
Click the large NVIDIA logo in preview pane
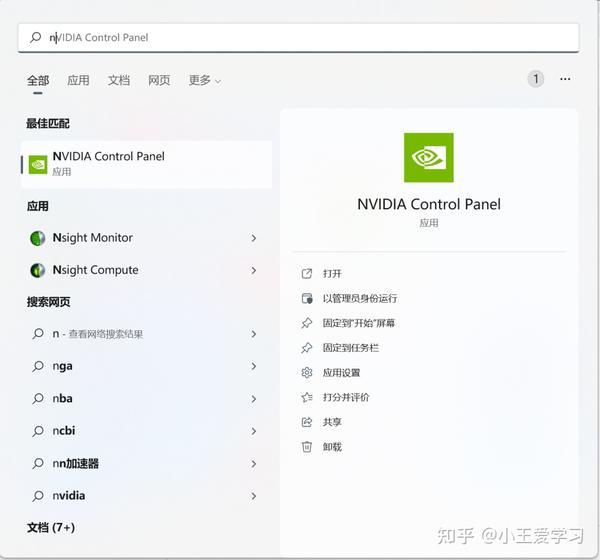click(429, 158)
